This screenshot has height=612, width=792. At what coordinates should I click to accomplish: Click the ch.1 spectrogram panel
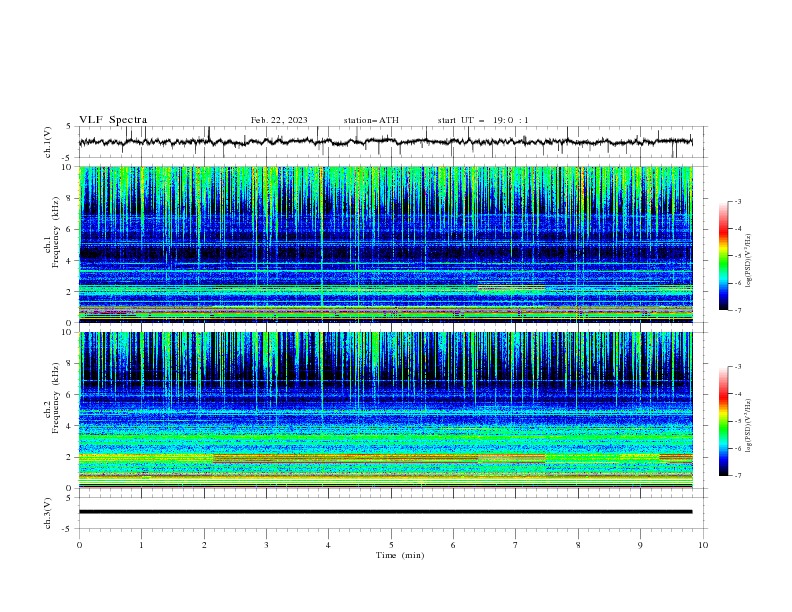click(x=385, y=244)
